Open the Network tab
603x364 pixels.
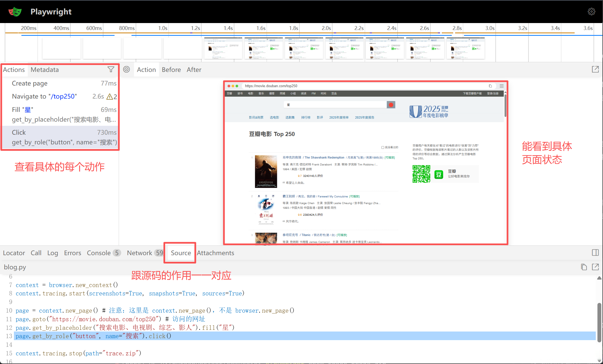pyautogui.click(x=139, y=253)
